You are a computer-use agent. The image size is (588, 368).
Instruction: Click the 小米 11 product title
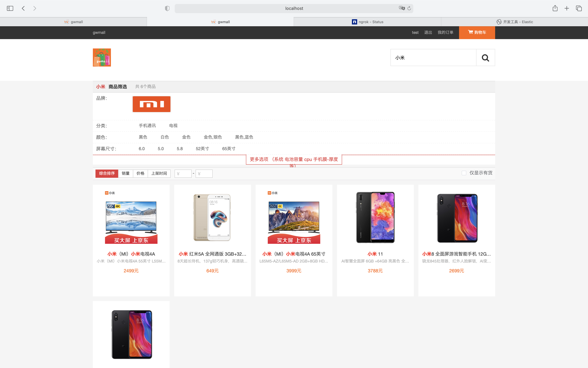tap(375, 254)
